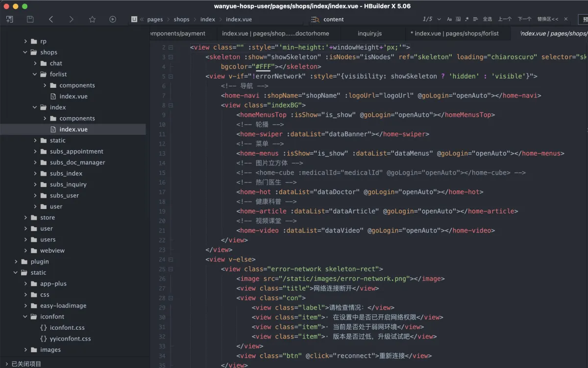The height and width of the screenshot is (368, 588).
Task: Open search result count dropdown arrow
Action: point(439,19)
